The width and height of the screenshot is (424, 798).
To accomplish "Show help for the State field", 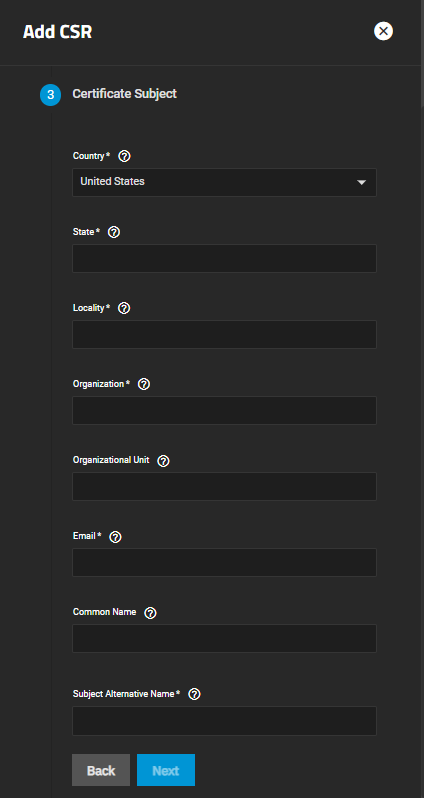I will coord(115,232).
